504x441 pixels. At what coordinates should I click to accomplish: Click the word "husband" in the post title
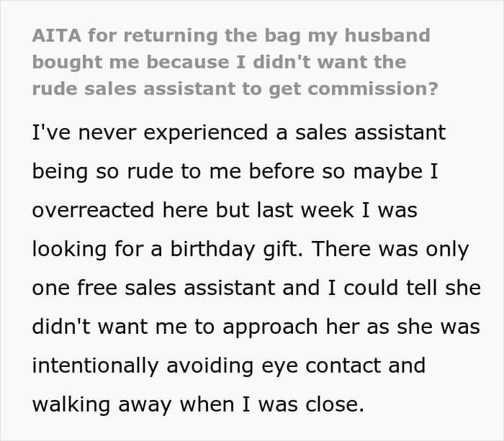[387, 35]
